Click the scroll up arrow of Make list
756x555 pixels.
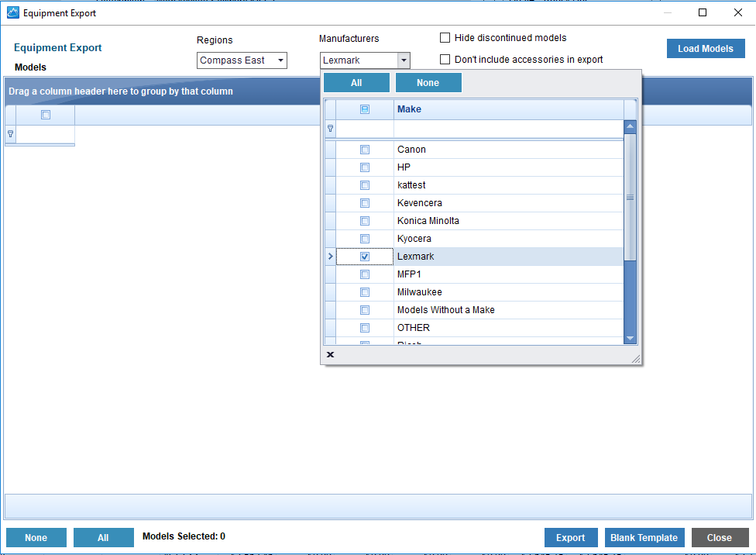coord(631,127)
